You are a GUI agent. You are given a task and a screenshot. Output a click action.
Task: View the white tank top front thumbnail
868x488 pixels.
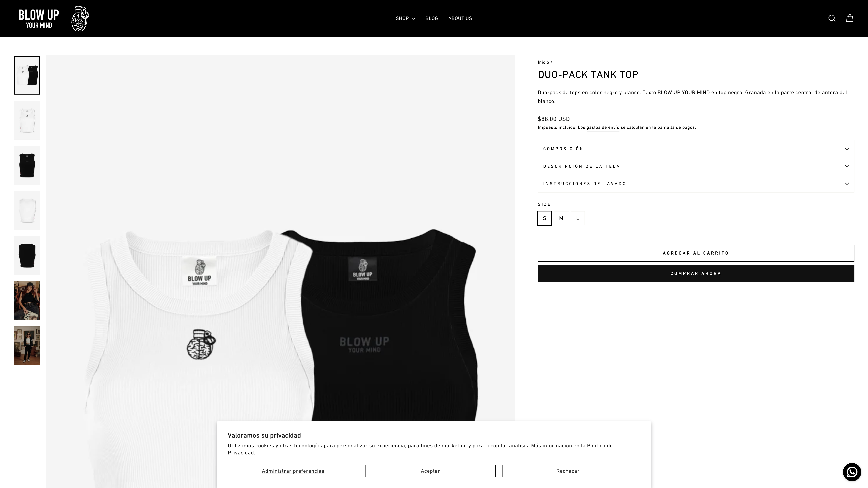tap(27, 120)
